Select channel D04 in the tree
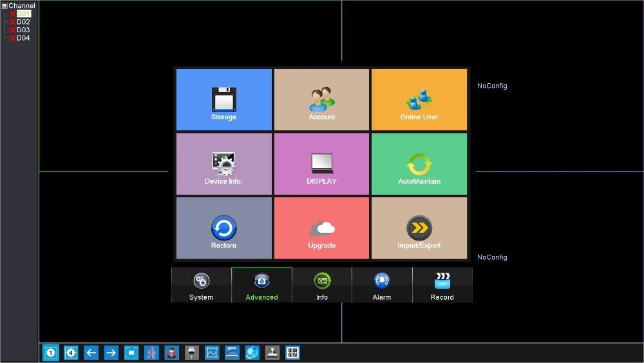 pos(23,38)
